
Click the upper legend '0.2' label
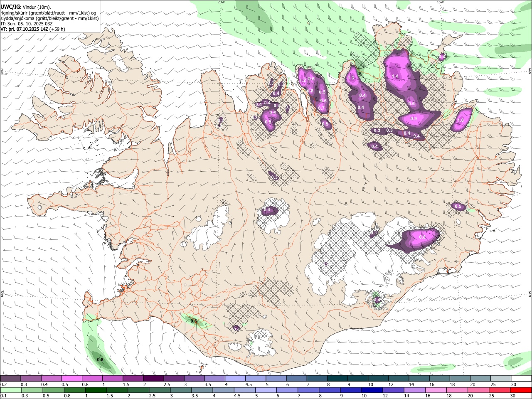click(x=3, y=384)
